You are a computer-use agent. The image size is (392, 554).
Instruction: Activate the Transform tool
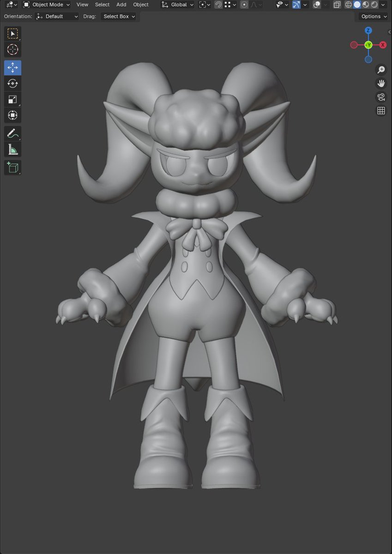click(12, 115)
